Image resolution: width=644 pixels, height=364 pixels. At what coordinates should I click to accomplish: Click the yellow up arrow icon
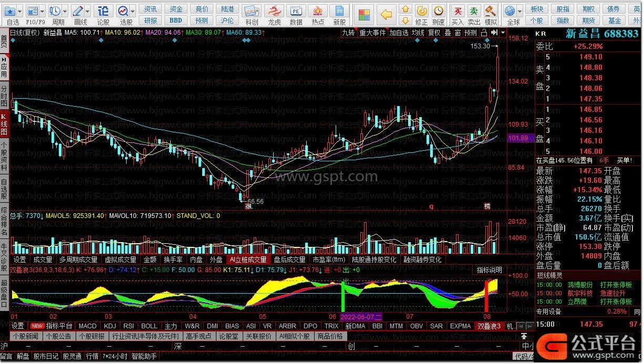pos(405,9)
